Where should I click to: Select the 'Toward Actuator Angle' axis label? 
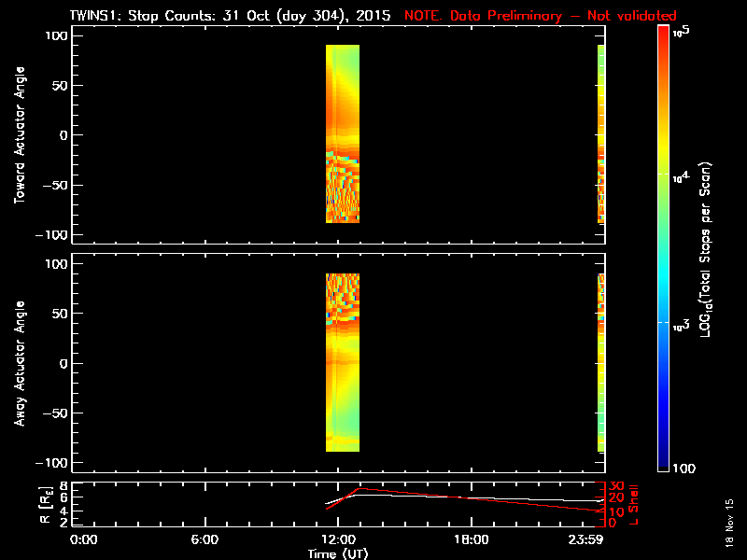click(18, 134)
